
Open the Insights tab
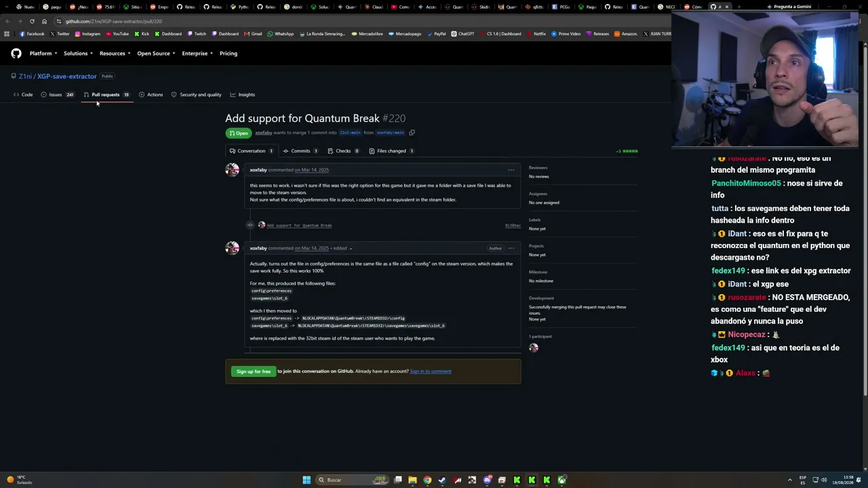point(243,95)
